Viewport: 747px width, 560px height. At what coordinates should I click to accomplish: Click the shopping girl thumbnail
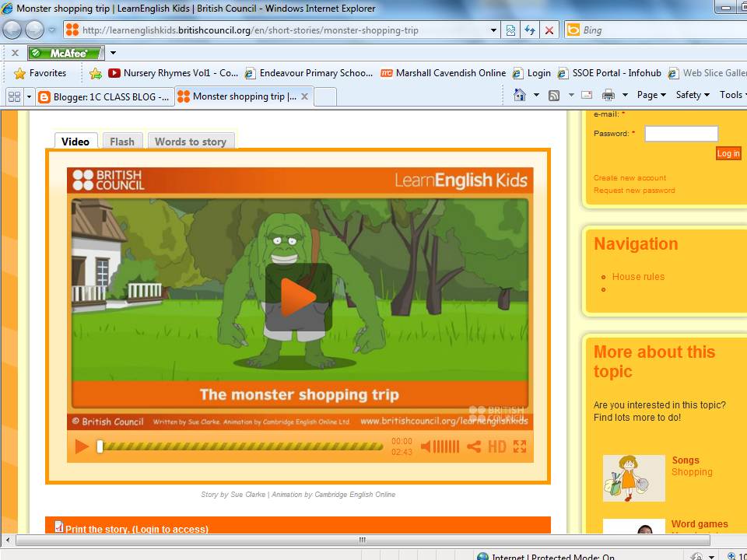633,478
